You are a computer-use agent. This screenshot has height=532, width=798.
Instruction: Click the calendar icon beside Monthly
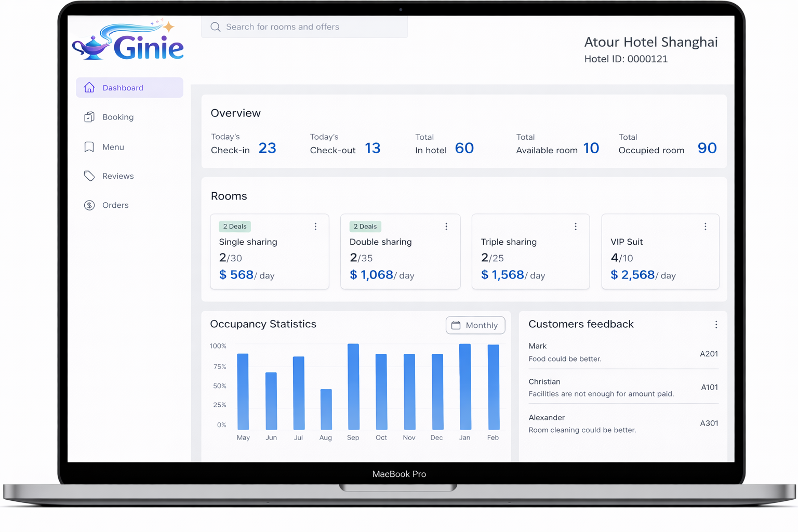pyautogui.click(x=456, y=325)
